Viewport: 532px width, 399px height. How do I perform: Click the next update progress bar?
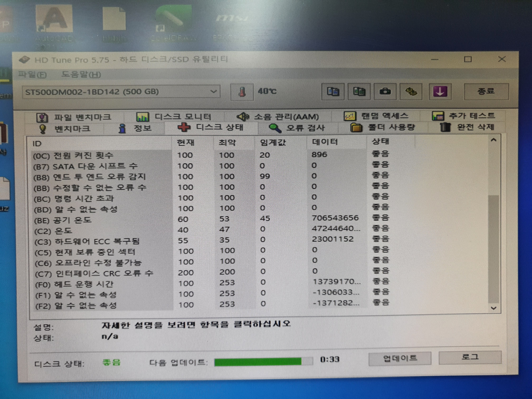click(264, 362)
